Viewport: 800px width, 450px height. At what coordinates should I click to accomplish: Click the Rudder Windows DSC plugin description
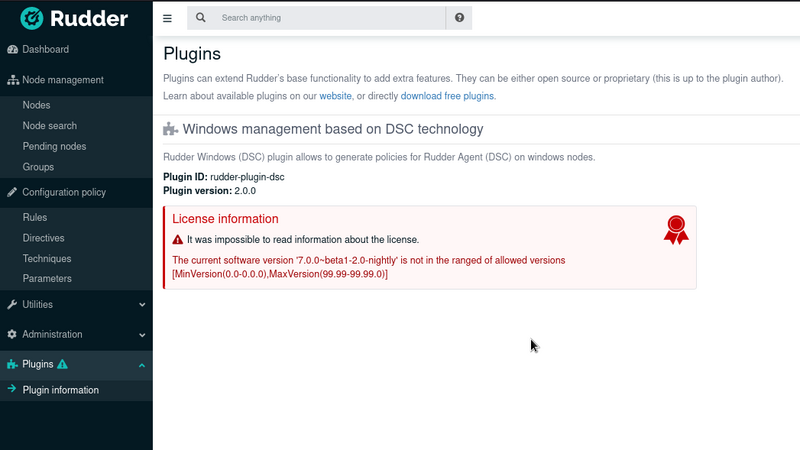tap(379, 157)
